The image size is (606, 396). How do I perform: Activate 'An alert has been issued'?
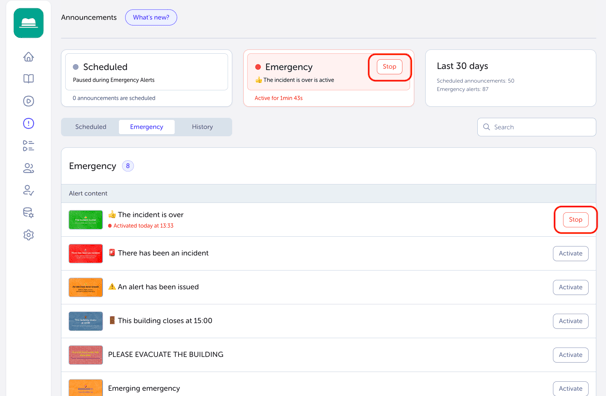tap(571, 287)
